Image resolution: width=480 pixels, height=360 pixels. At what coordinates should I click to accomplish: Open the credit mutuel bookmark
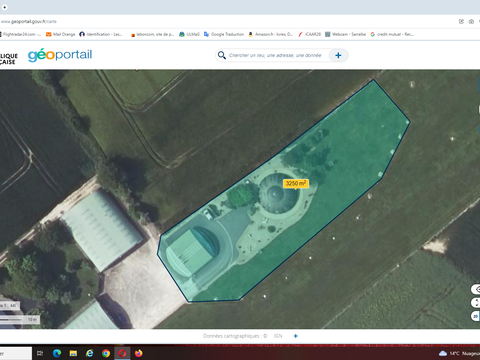pos(392,34)
